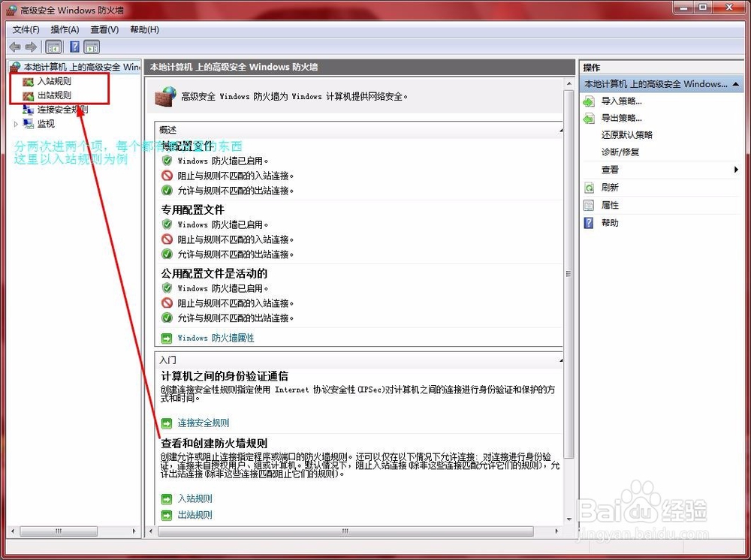Open the 文件(F) menu
The height and width of the screenshot is (560, 751).
[26, 30]
